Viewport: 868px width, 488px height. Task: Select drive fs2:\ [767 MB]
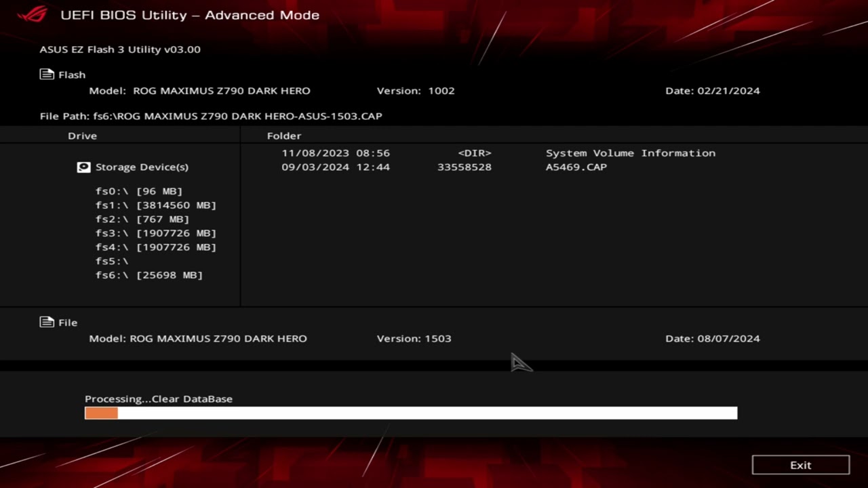[142, 219]
